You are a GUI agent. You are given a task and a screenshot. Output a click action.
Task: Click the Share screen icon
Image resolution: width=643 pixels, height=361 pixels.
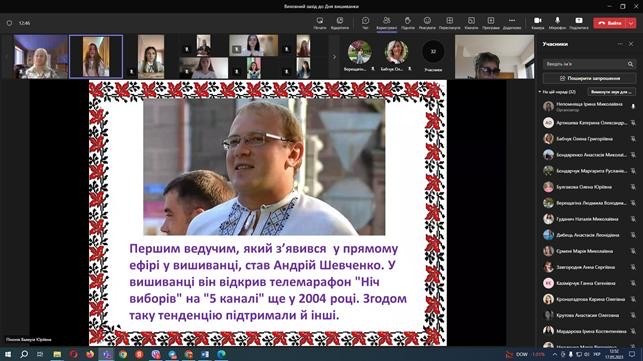(579, 23)
